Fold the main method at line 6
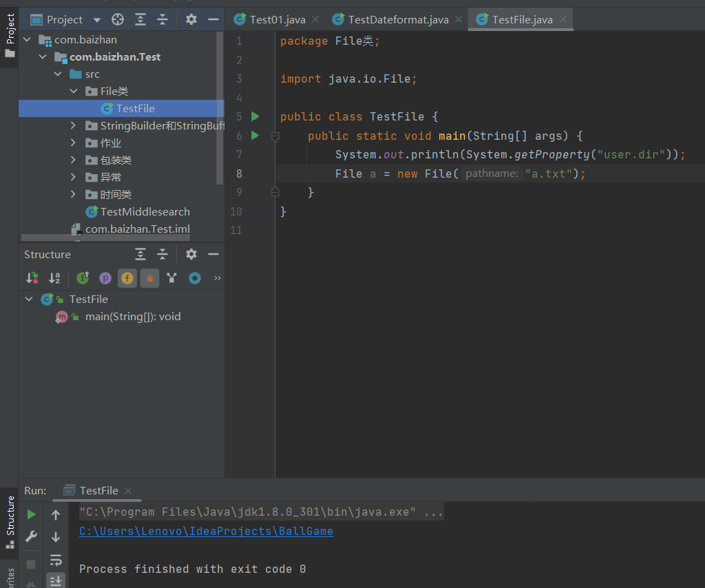705x588 pixels. 275,136
